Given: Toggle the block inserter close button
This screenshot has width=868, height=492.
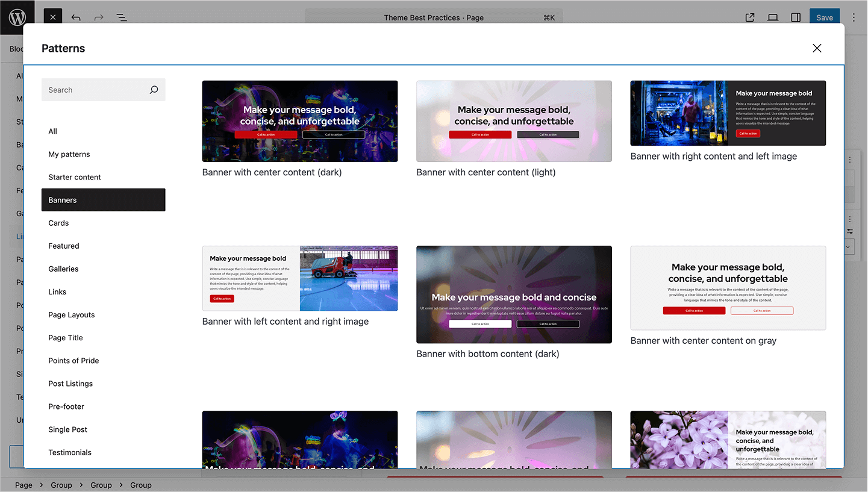Looking at the screenshot, I should pos(53,17).
